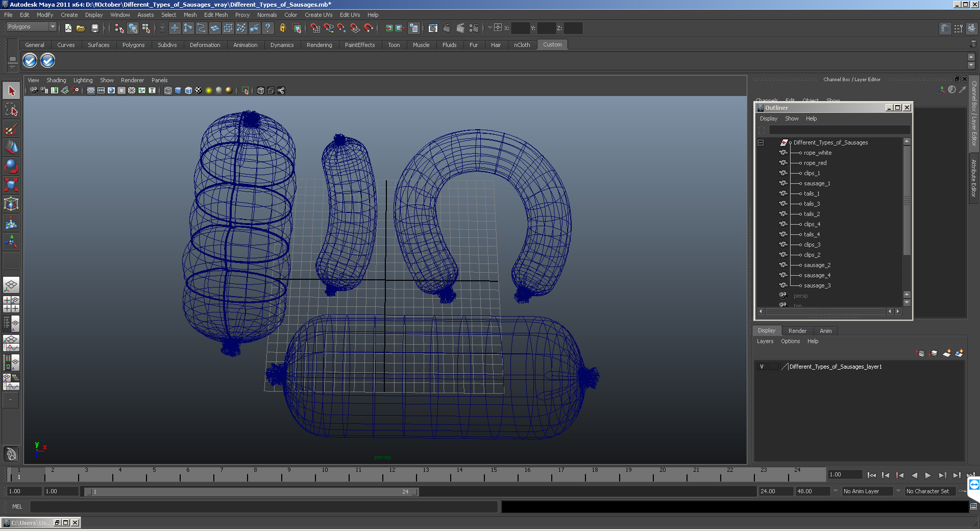Viewport: 980px width, 531px height.
Task: Open the shelf options arrow menu
Action: coord(13,67)
